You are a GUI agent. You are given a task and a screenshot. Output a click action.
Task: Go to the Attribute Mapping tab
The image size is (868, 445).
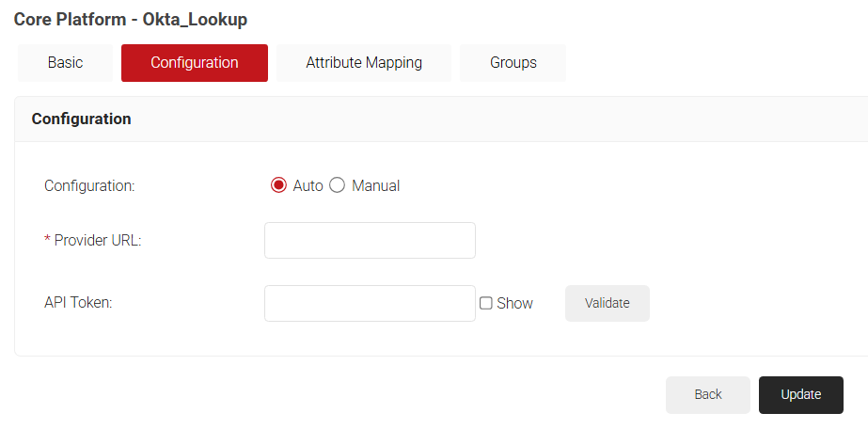tap(364, 63)
